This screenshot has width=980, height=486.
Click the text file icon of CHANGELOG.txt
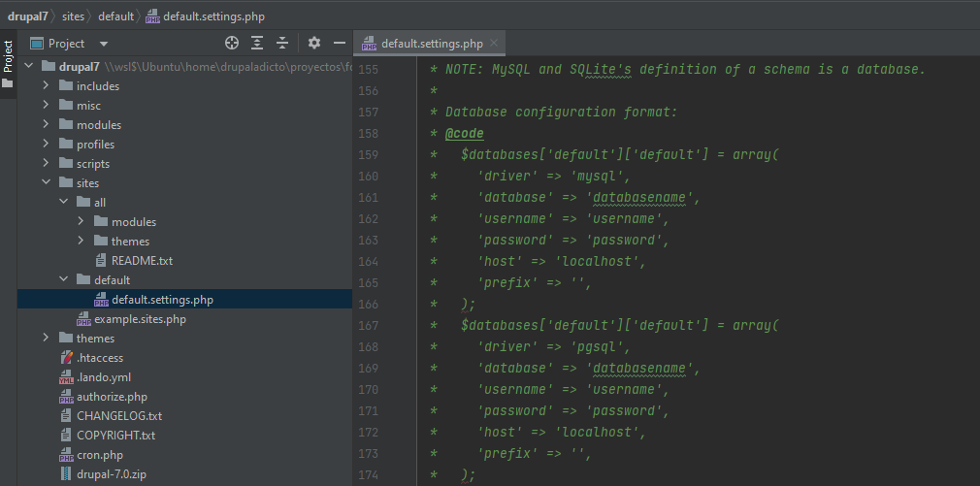click(x=66, y=416)
